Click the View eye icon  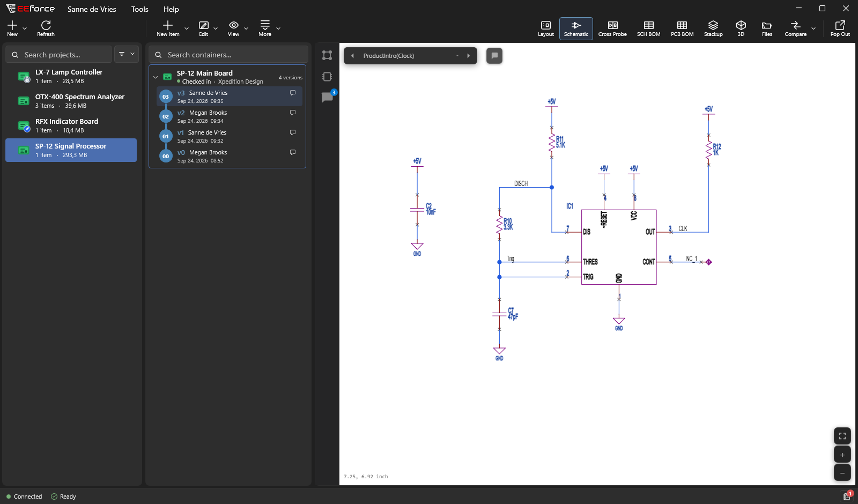[234, 25]
